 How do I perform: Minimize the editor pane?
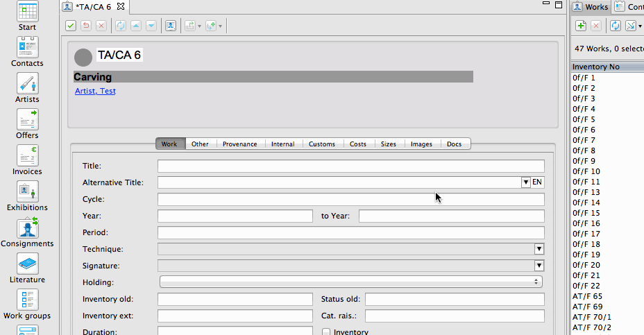[546, 3]
